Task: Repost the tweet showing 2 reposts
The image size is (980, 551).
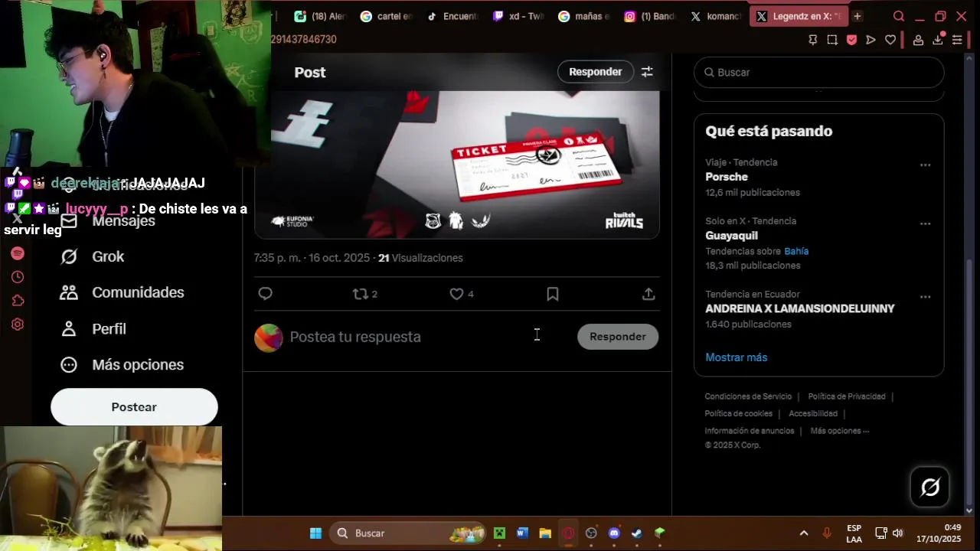Action: pyautogui.click(x=364, y=294)
